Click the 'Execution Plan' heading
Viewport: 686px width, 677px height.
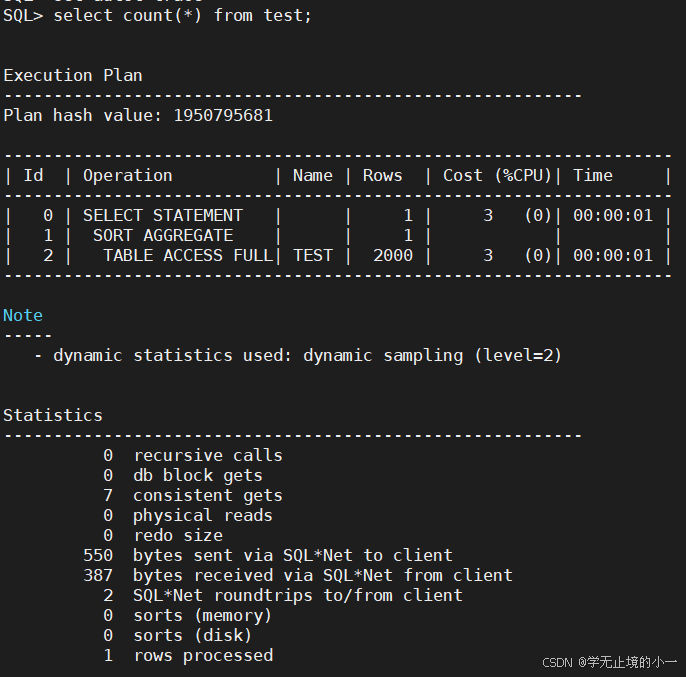point(73,75)
